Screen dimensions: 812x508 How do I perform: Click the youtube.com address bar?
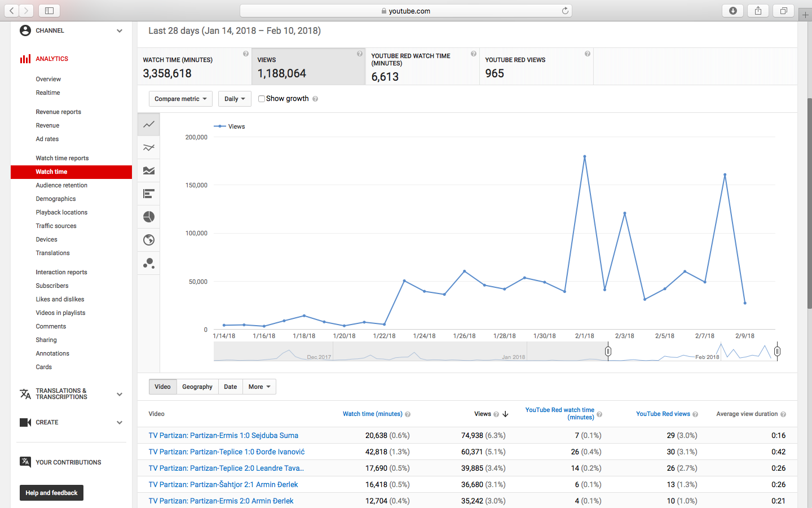point(406,11)
